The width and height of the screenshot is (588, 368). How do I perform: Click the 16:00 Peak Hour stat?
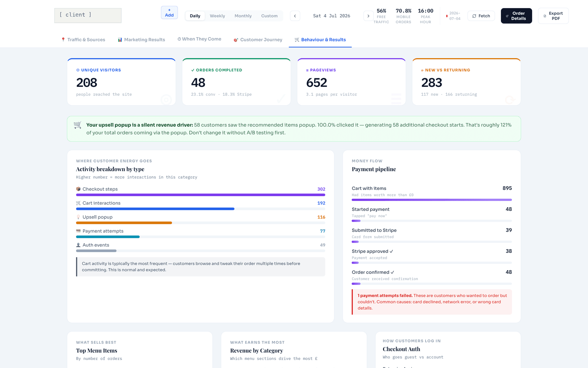pyautogui.click(x=426, y=16)
